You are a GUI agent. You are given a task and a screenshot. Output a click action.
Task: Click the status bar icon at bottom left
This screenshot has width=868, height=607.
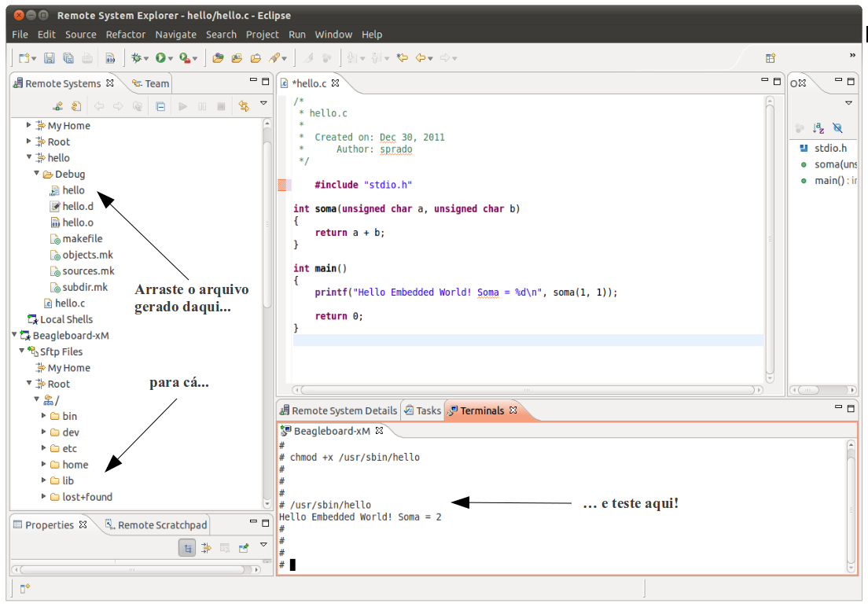tap(24, 588)
